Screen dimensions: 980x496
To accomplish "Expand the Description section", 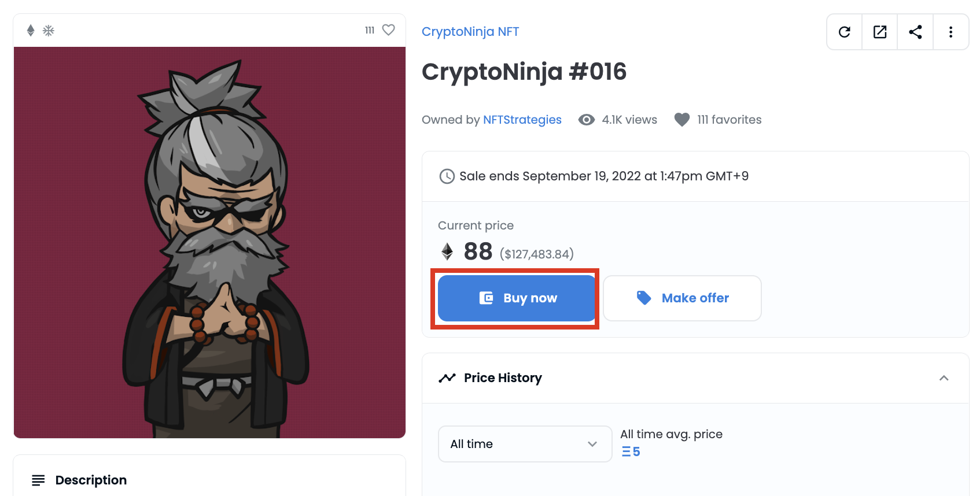I will click(90, 480).
